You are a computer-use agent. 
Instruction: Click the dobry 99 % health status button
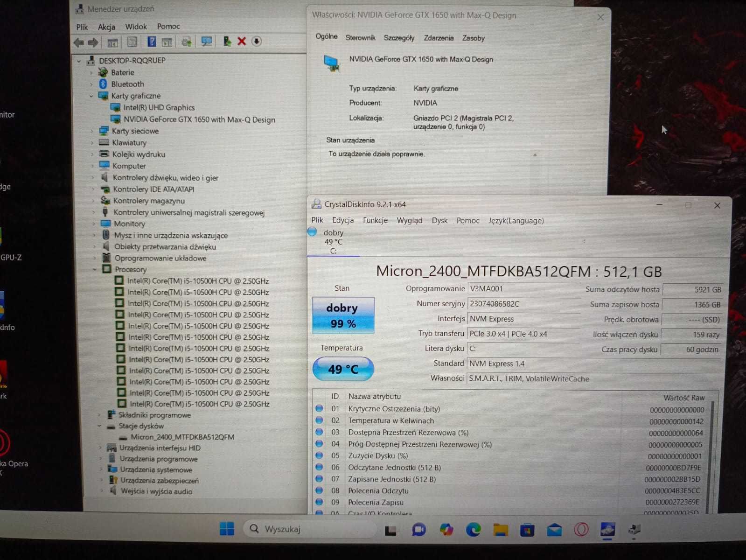click(343, 315)
